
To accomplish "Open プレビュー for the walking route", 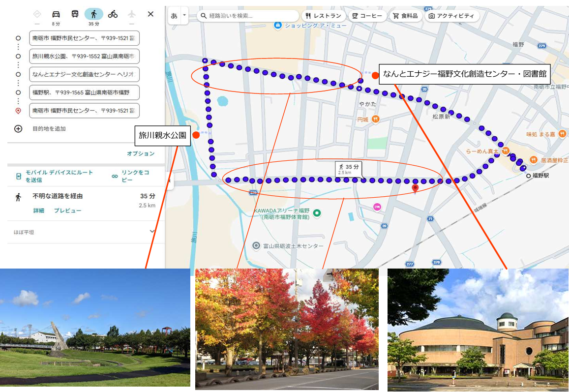I will [x=67, y=211].
